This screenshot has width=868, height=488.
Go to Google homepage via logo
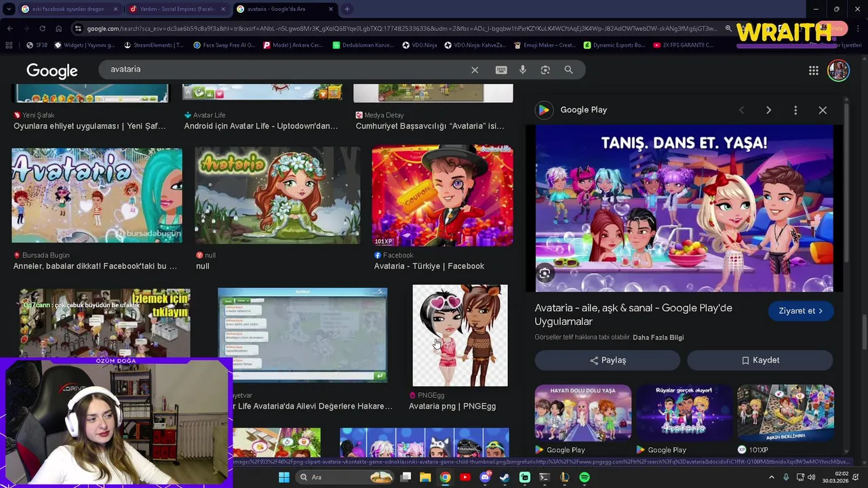pos(52,70)
